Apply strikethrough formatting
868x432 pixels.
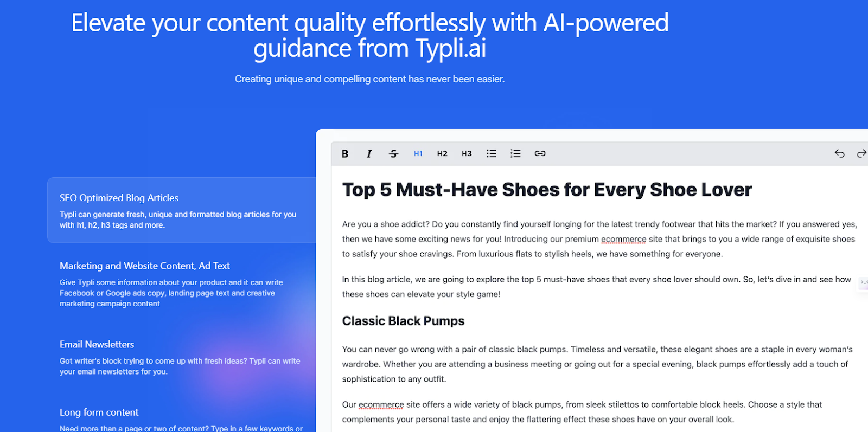click(x=394, y=154)
